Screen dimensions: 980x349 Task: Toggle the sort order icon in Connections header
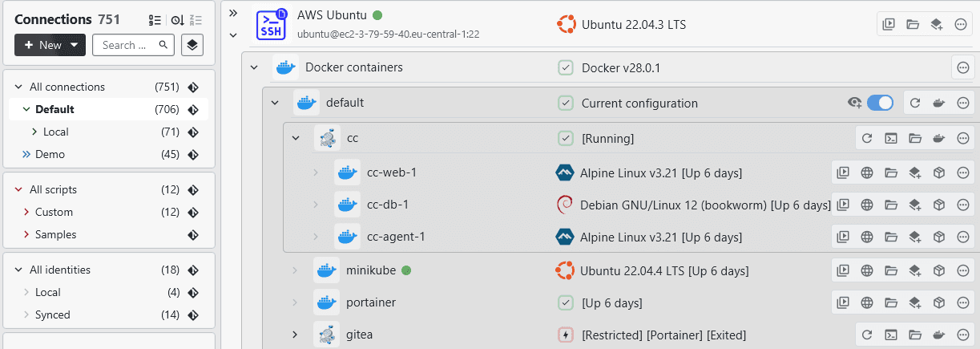coord(177,20)
